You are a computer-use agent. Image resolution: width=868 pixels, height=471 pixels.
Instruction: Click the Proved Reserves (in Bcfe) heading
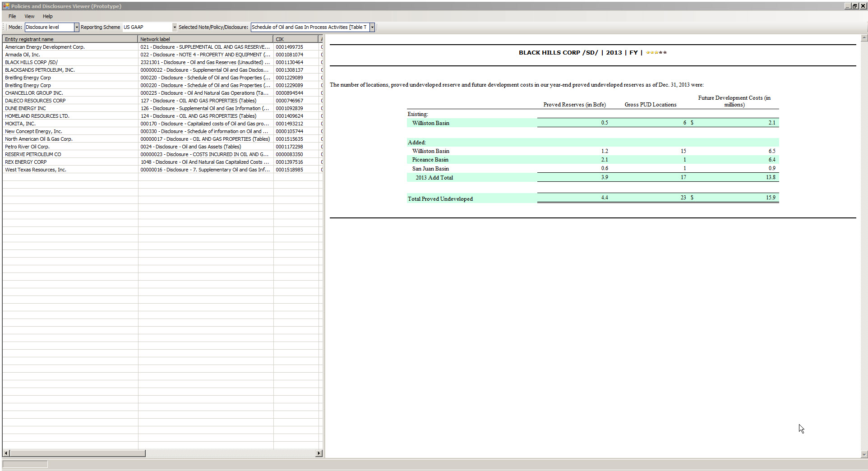(x=574, y=105)
